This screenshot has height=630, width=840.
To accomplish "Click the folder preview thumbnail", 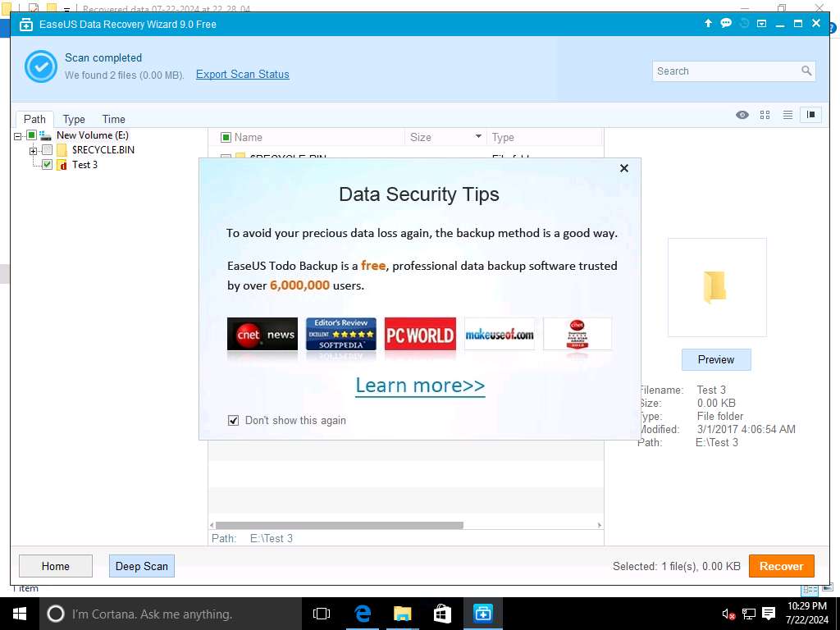I will tap(717, 288).
